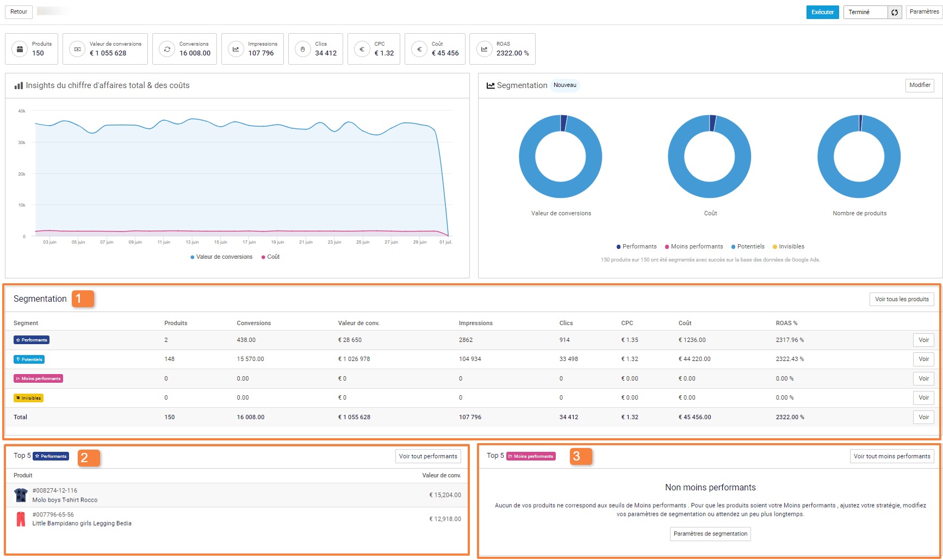This screenshot has width=943, height=560.
Task: Click the bar chart icon beside Insights title
Action: (18, 85)
